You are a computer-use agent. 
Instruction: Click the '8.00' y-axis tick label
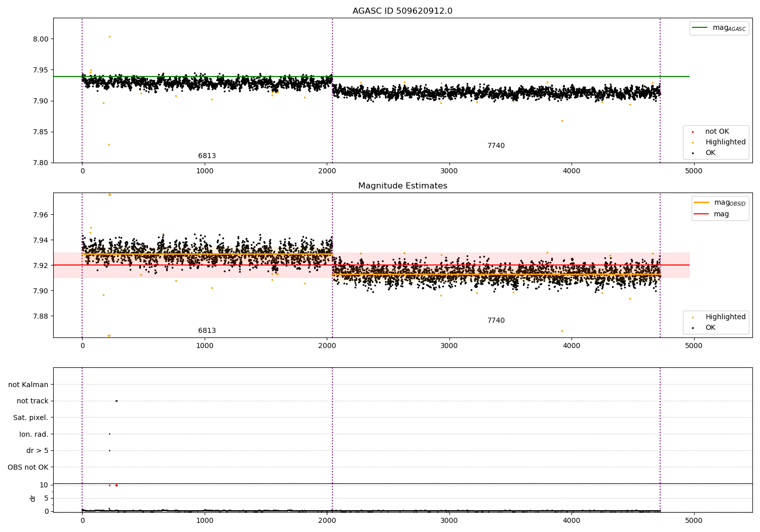click(x=40, y=39)
